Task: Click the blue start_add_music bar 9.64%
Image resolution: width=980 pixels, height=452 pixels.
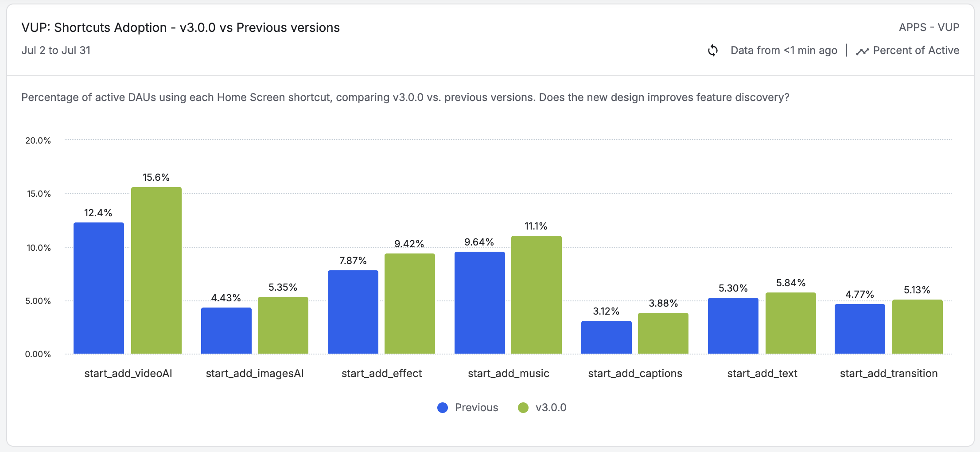Action: [480, 303]
